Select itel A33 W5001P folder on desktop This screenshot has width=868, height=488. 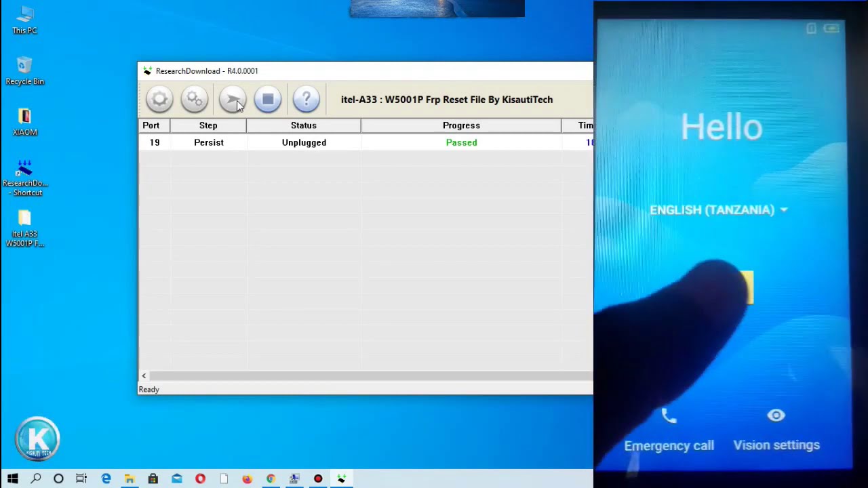(x=24, y=228)
